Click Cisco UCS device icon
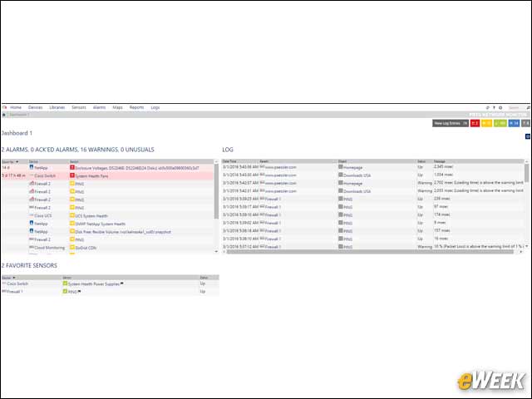Viewport: 532px width, 399px height. point(32,215)
